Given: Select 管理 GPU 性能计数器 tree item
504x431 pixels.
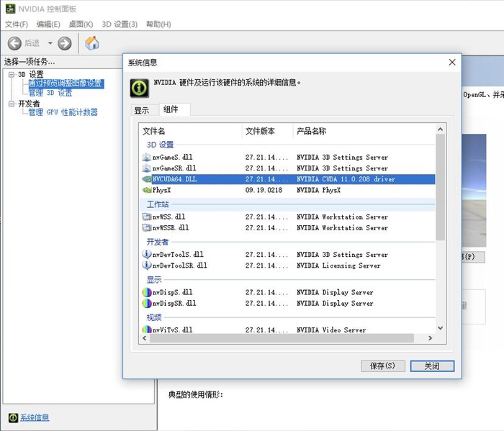Looking at the screenshot, I should pyautogui.click(x=63, y=112).
